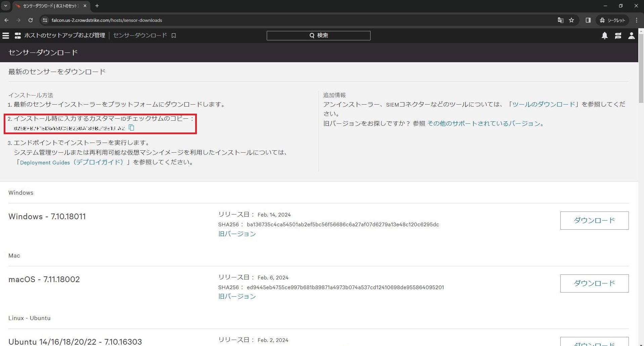Click the 検索 search field
The image size is (644, 346).
point(318,35)
